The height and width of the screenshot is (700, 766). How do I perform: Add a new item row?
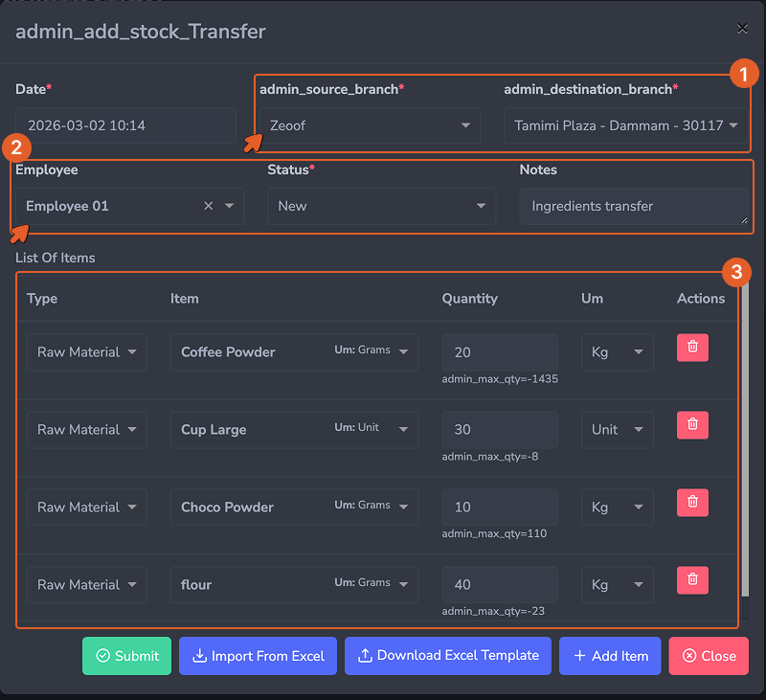point(610,656)
